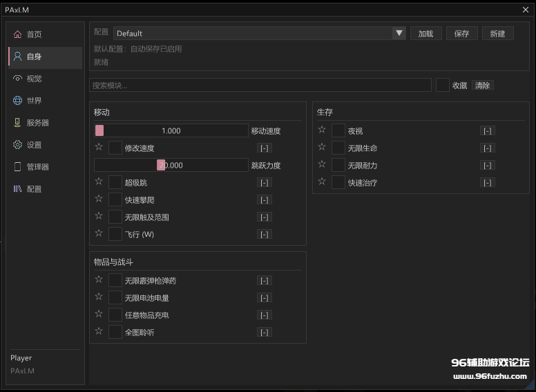The width and height of the screenshot is (536, 392).
Task: Click the 保存 button
Action: click(x=462, y=33)
